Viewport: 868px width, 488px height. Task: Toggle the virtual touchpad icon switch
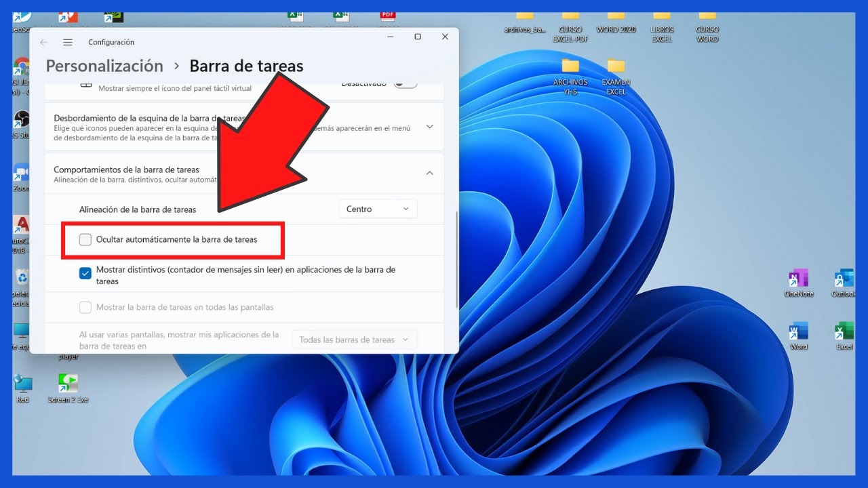click(x=406, y=84)
